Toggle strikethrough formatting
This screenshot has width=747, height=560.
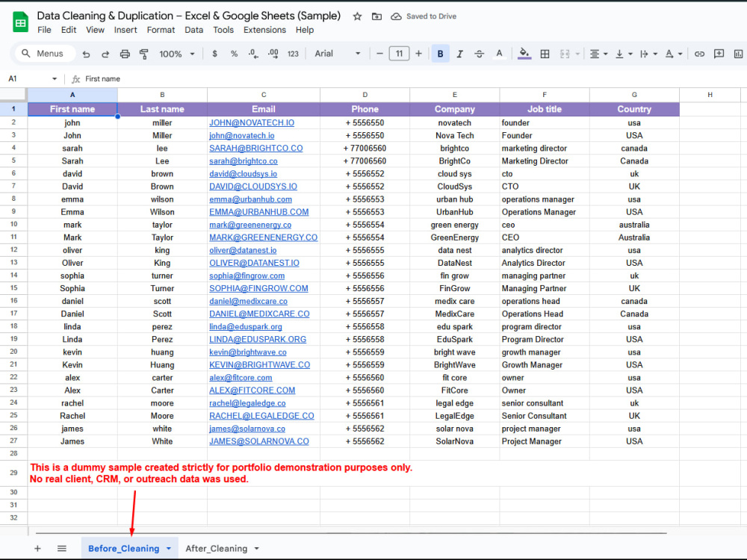tap(480, 54)
